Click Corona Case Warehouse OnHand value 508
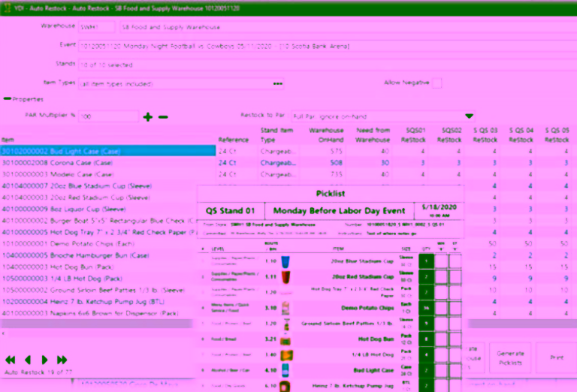The image size is (577, 392). click(337, 162)
